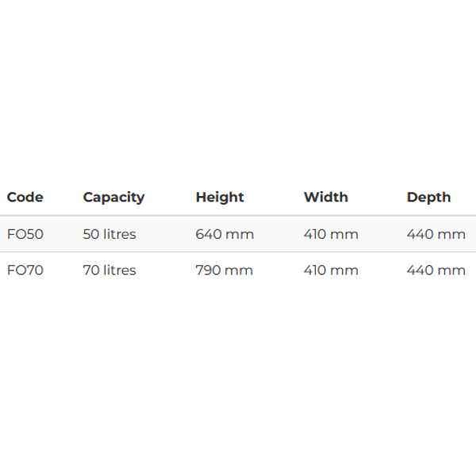Click the Code column header
This screenshot has height=476, width=476.
pos(25,198)
